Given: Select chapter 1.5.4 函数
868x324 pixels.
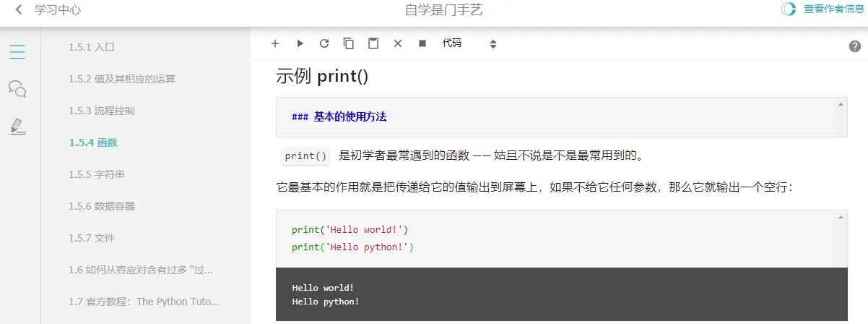Looking at the screenshot, I should pyautogui.click(x=93, y=142).
